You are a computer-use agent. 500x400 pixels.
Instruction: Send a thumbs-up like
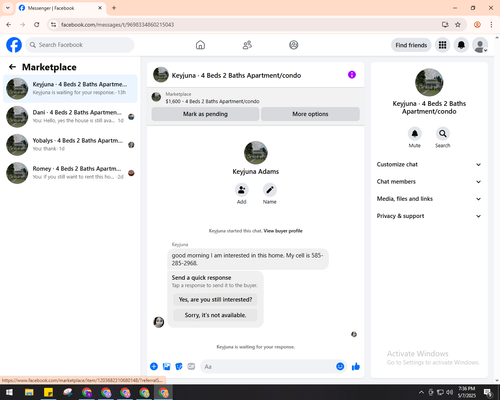356,367
